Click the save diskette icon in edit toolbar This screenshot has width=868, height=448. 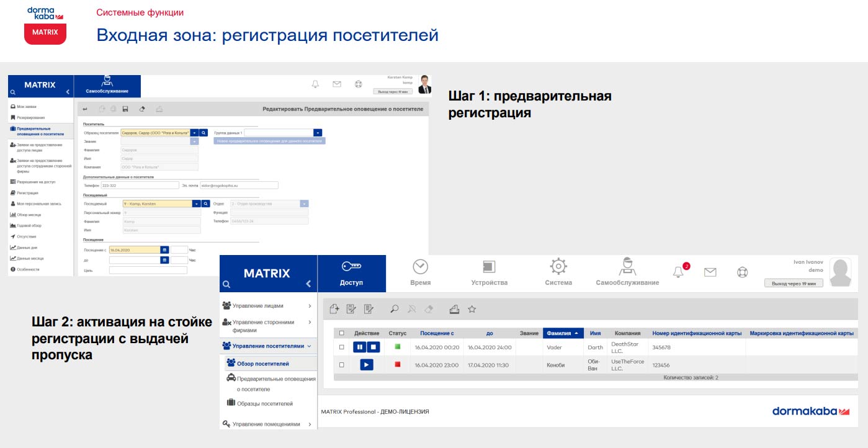[125, 109]
